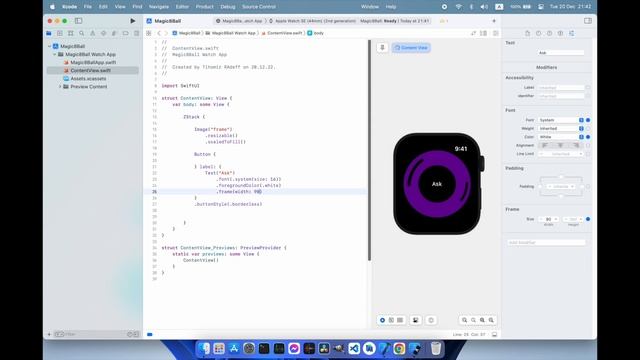The image size is (640, 360).
Task: Open the History inspector tab icon
Action: coord(538,33)
